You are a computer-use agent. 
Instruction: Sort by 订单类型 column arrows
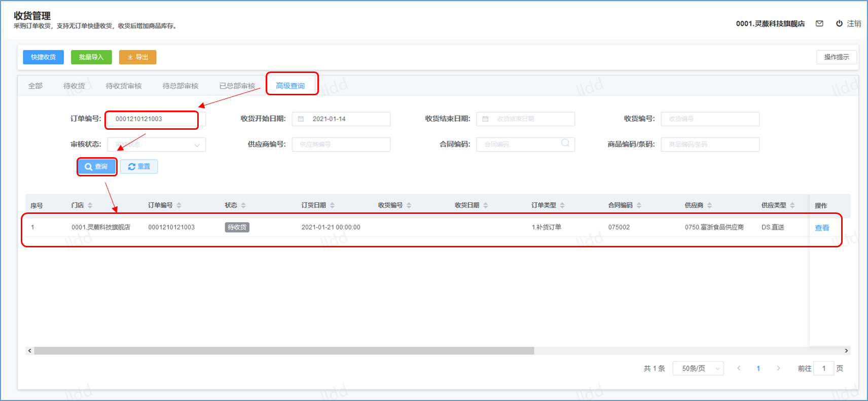point(562,205)
